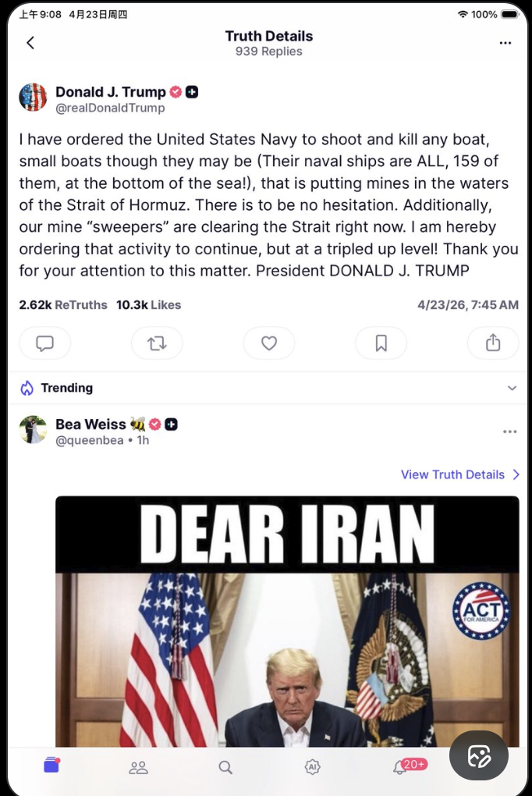The image size is (532, 796).
Task: Open Bea Weiss's profile avatar
Action: (33, 430)
